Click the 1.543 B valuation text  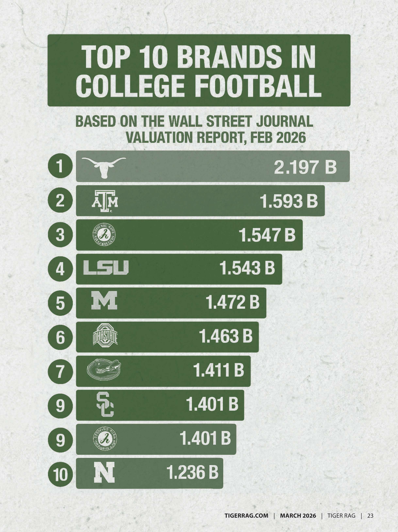pos(247,268)
